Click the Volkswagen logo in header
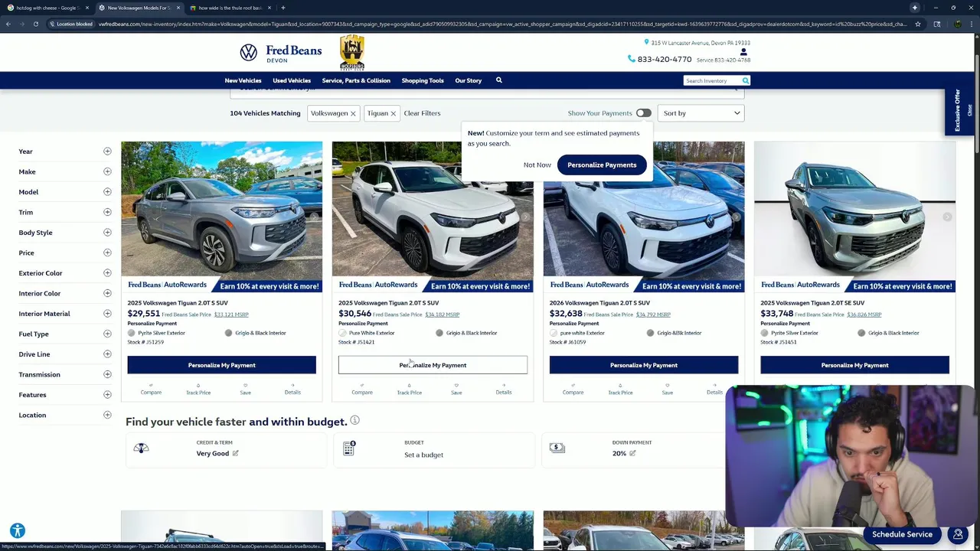 248,52
